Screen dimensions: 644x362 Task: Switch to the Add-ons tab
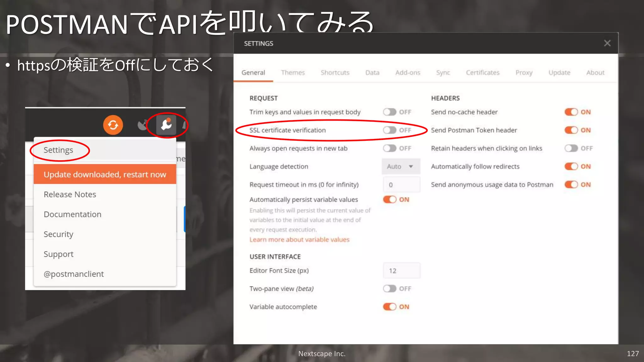pyautogui.click(x=408, y=73)
